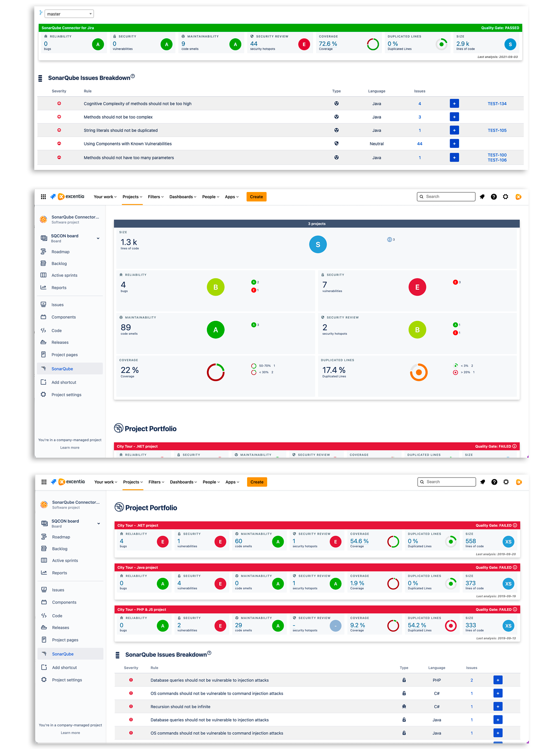The image size is (560, 749).
Task: Click the blue S size badge, top summary bar
Action: tap(510, 45)
